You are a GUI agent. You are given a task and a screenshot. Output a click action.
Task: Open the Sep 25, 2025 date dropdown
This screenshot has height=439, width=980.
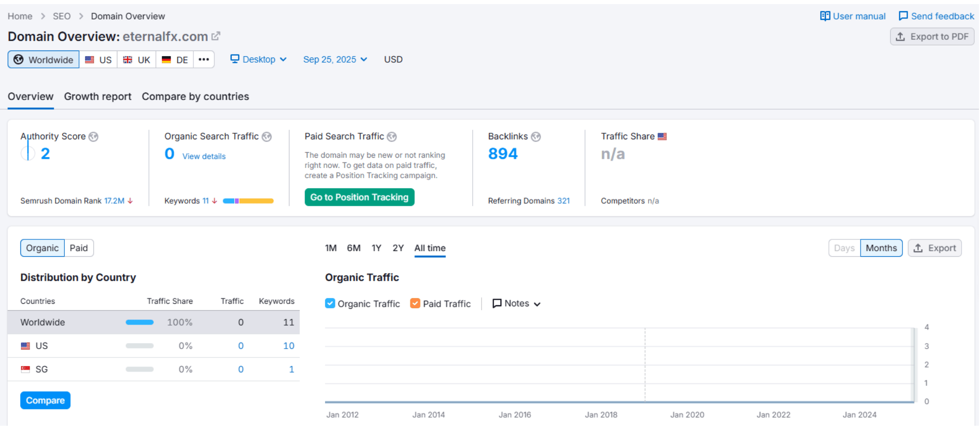tap(335, 59)
